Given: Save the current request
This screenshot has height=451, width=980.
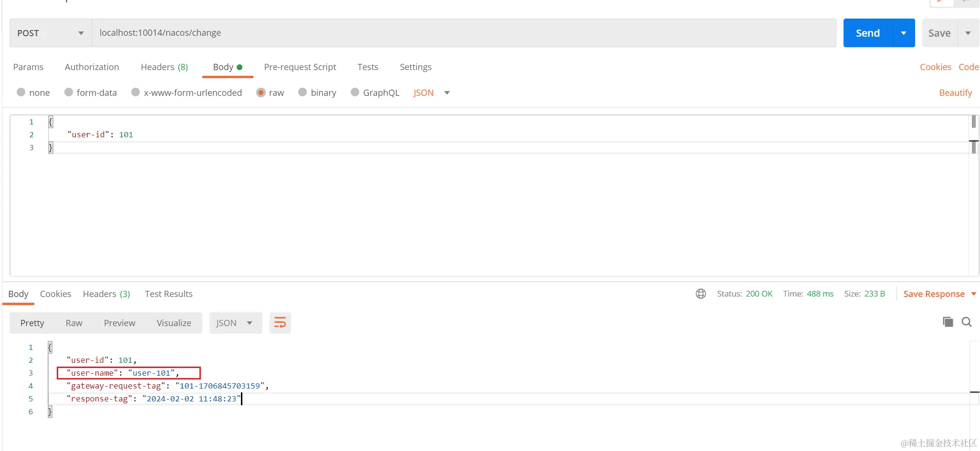Looking at the screenshot, I should [x=939, y=33].
